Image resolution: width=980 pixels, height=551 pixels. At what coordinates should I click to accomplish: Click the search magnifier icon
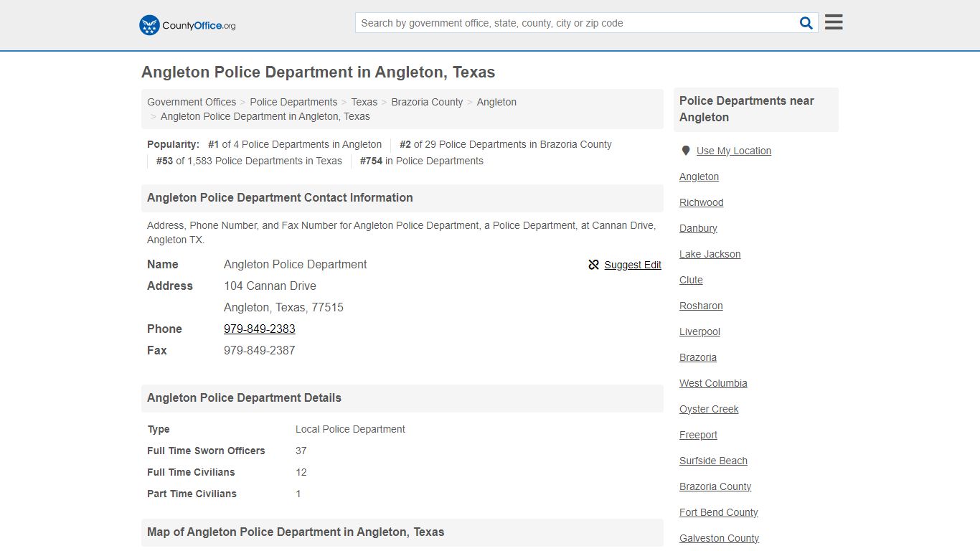[806, 23]
